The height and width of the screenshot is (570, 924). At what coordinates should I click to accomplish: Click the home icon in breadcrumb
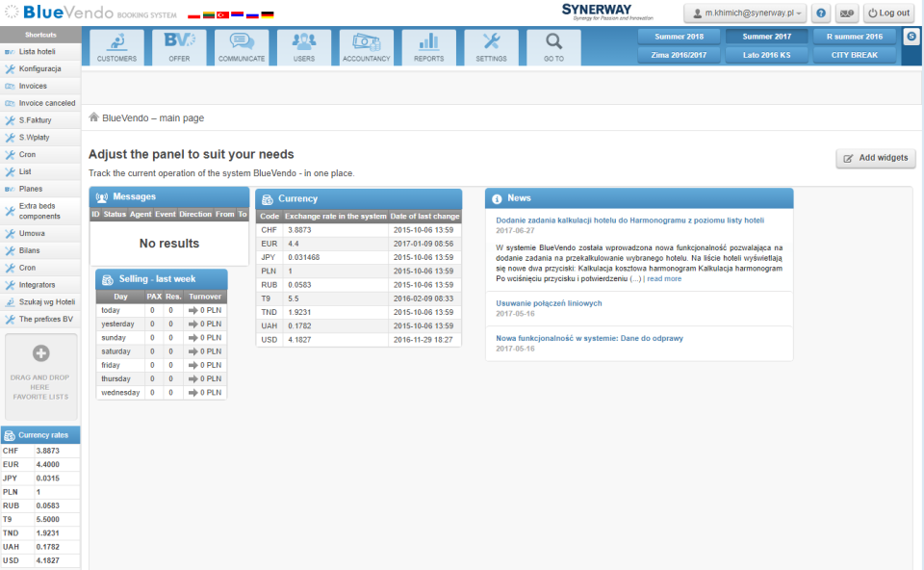point(93,117)
